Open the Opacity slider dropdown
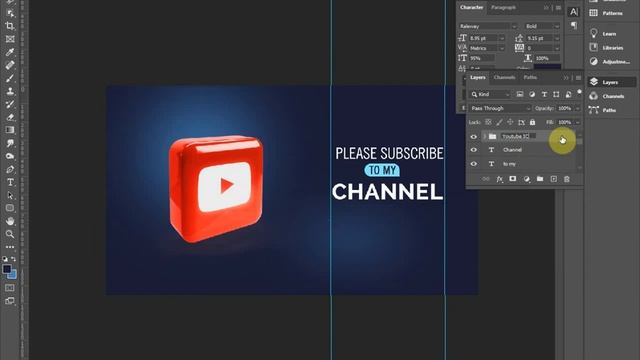 (577, 108)
